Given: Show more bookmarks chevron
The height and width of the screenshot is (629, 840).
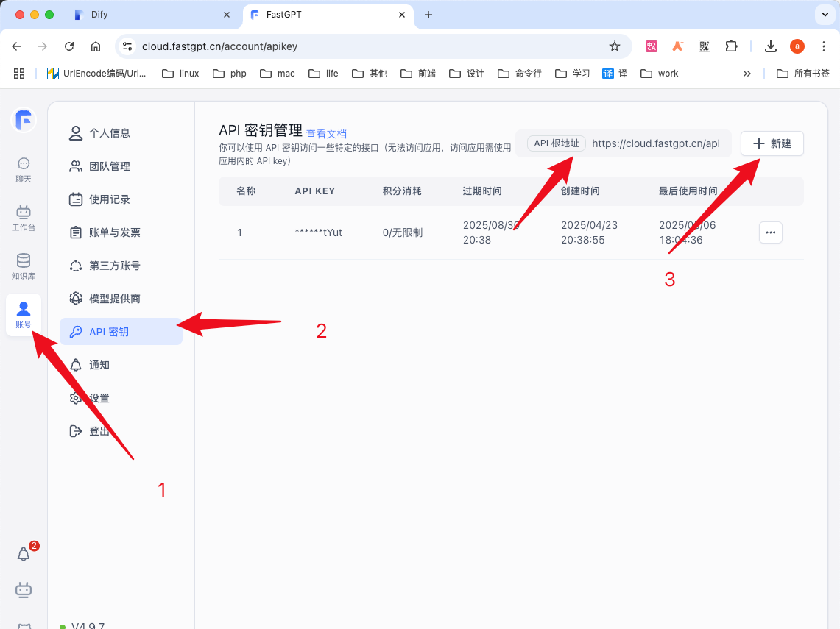Looking at the screenshot, I should [747, 74].
